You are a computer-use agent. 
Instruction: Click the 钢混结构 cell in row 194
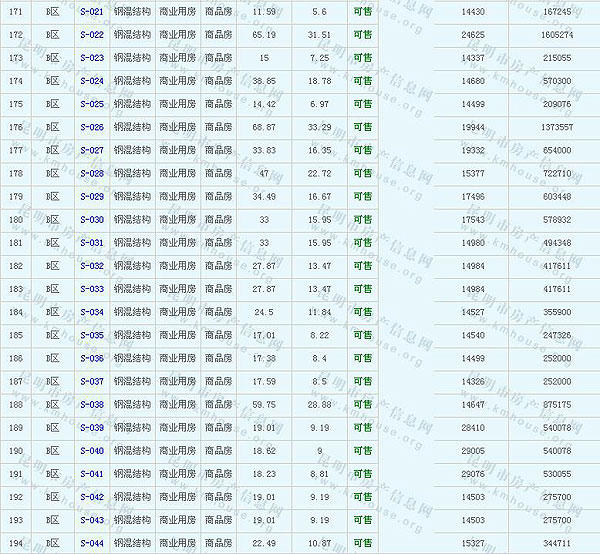pos(132,543)
